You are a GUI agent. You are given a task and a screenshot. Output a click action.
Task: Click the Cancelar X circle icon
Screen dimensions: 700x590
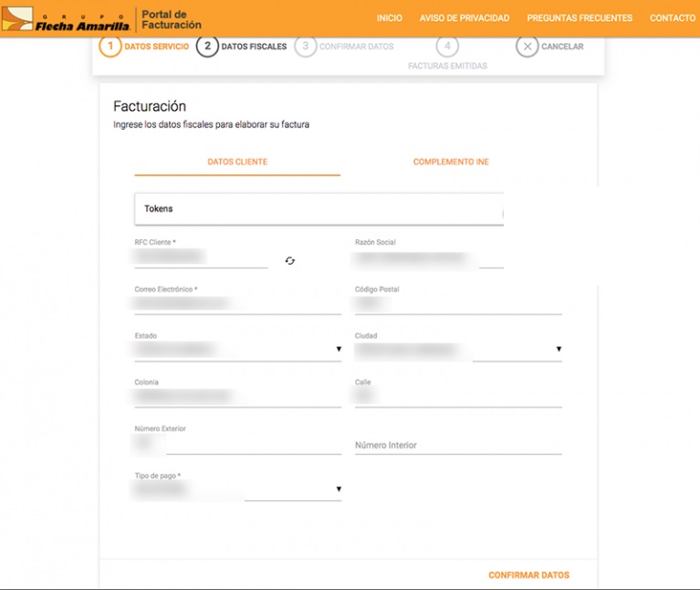click(528, 46)
